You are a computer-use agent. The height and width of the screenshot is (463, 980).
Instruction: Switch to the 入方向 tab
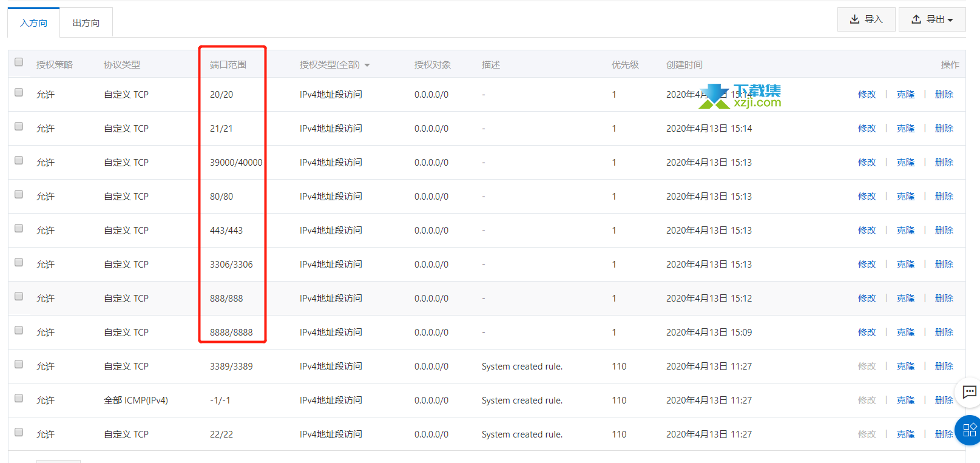click(33, 22)
